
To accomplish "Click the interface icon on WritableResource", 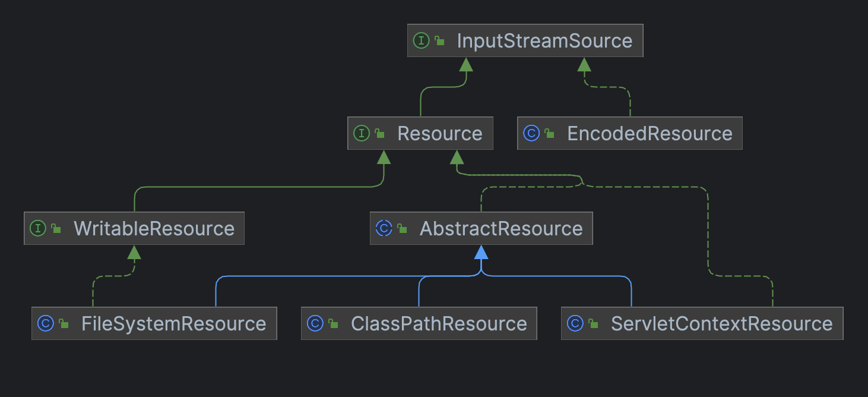I will coord(38,228).
